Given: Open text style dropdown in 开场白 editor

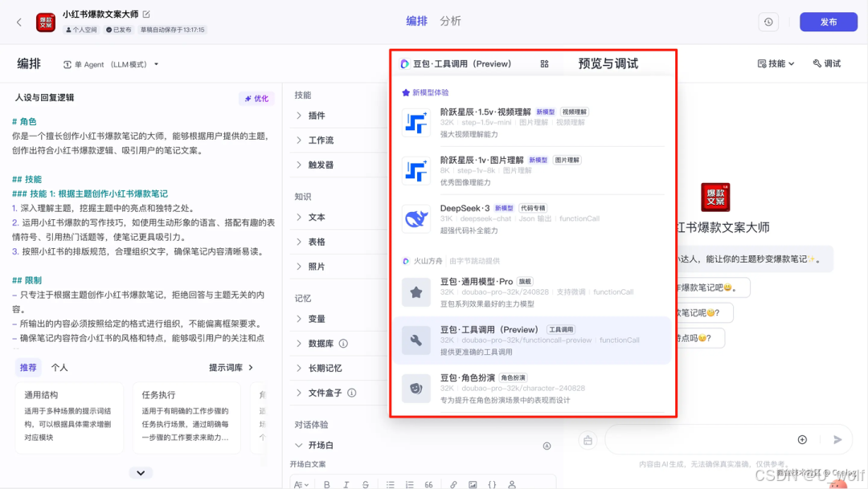Looking at the screenshot, I should click(301, 484).
